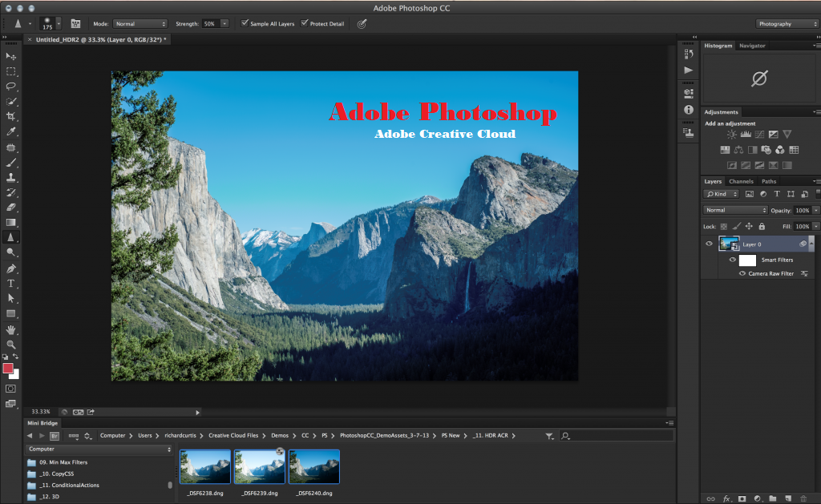821x504 pixels.
Task: Click the red foreground color swatch
Action: 8,368
